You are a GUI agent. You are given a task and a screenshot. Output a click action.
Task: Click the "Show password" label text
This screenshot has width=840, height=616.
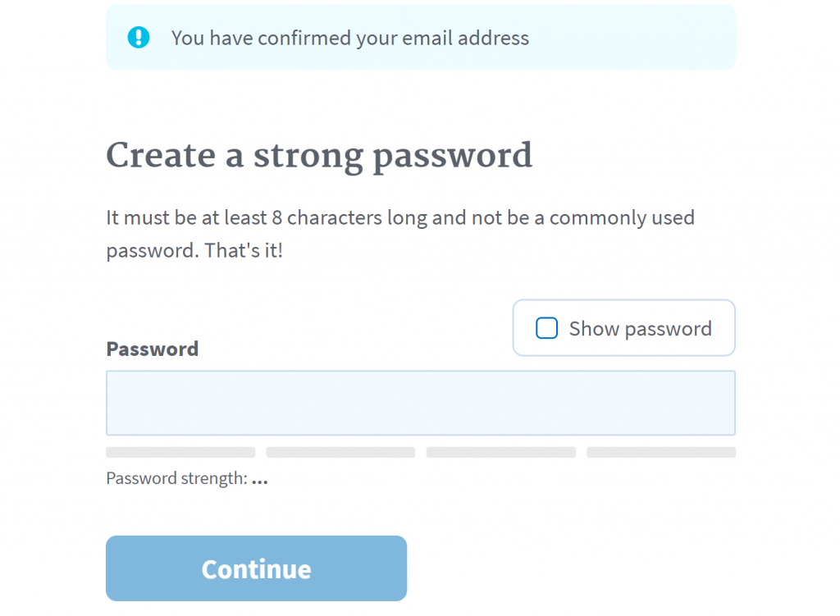click(640, 329)
